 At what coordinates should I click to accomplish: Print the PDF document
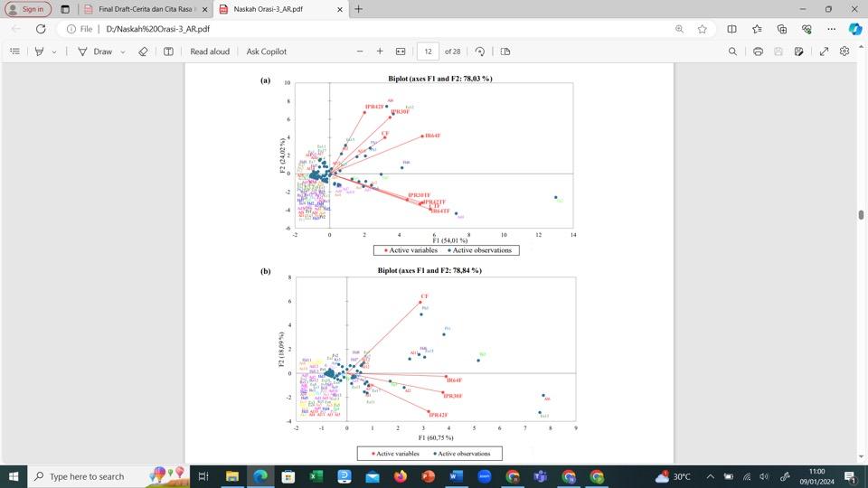point(758,52)
